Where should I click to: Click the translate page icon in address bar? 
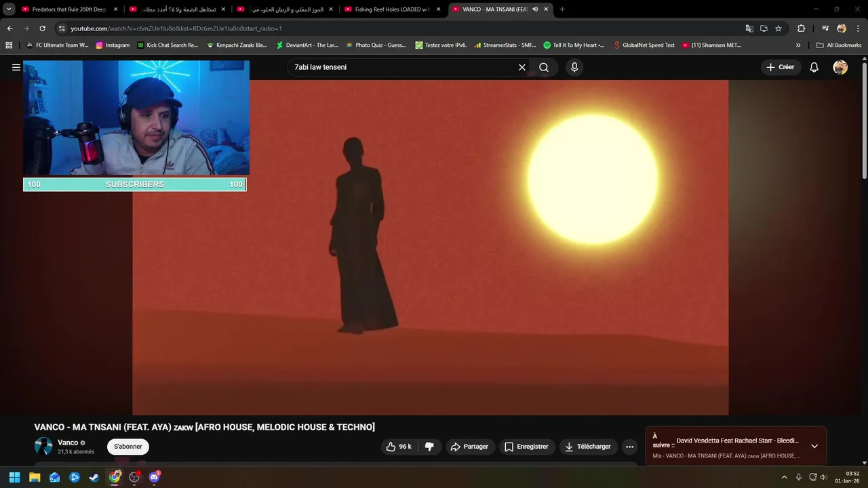tap(749, 28)
